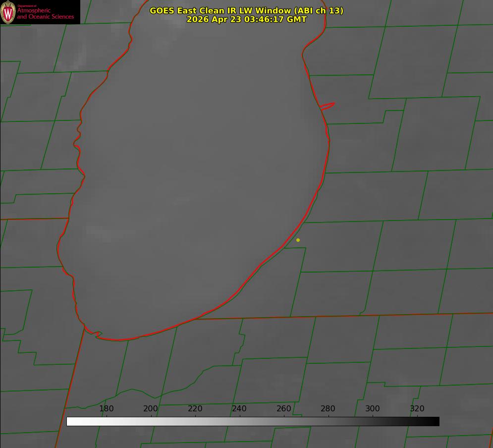Click the 180 colorbar tick label
The height and width of the screenshot is (448, 493).
[x=106, y=408]
